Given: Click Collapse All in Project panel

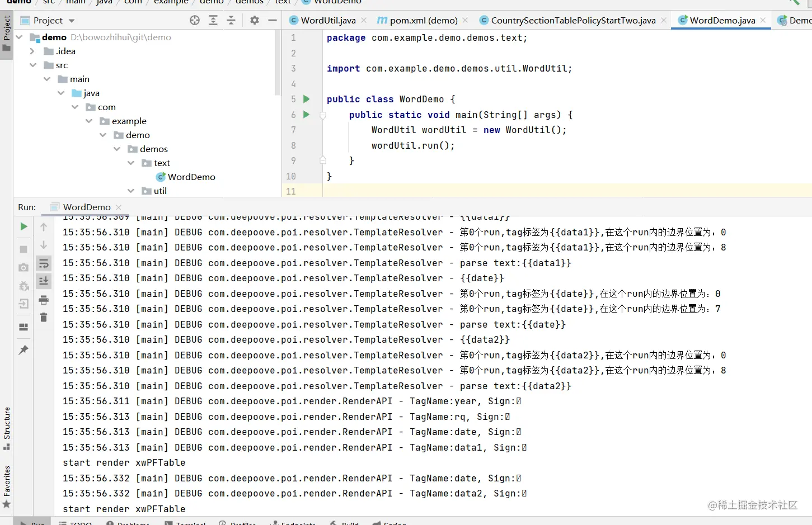Looking at the screenshot, I should (x=231, y=20).
